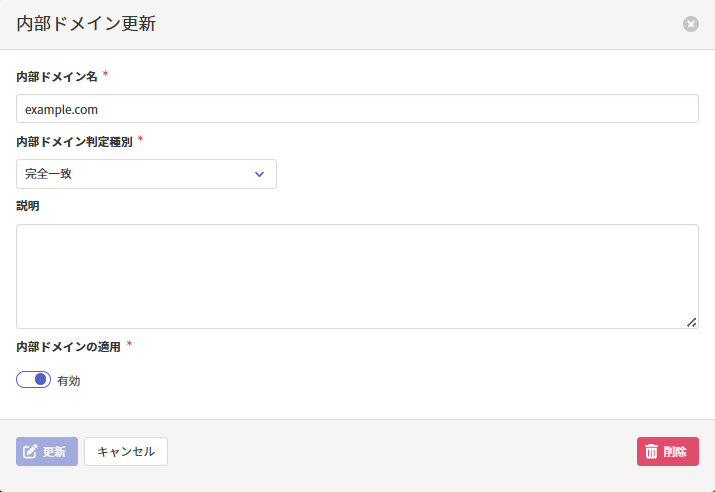Click the red asterisk next to 内部ドメインの適用

point(129,345)
